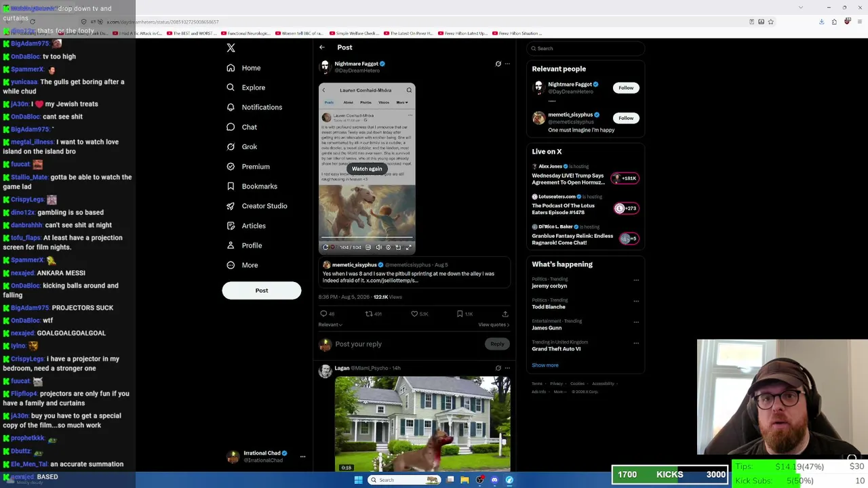Follow Nightmare in Relevant people
Image resolution: width=868 pixels, height=488 pixels.
[626, 87]
